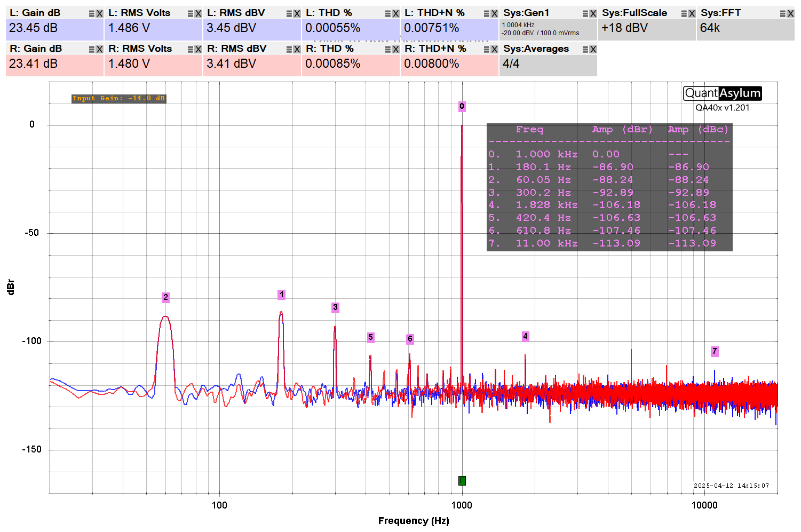
Task: Click the 23.41 dB right gain value
Action: tap(33, 63)
